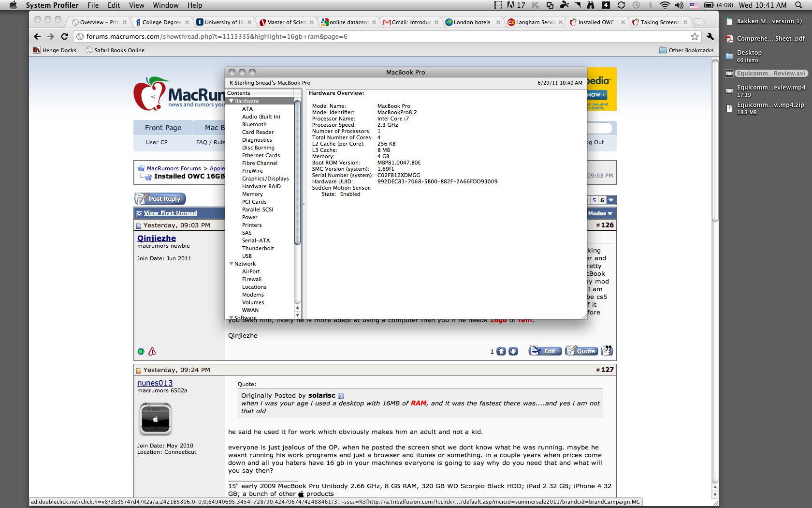Open the File menu
The width and height of the screenshot is (812, 508).
pyautogui.click(x=93, y=5)
